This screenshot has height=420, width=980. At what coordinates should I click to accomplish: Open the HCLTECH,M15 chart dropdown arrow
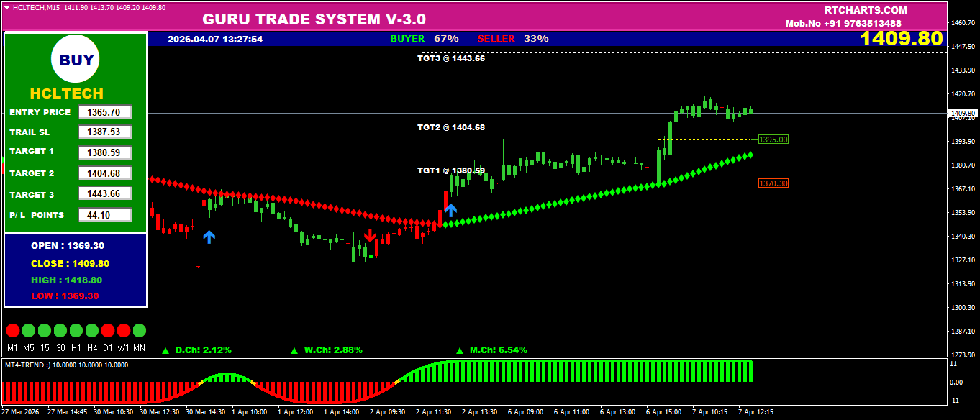[x=6, y=7]
